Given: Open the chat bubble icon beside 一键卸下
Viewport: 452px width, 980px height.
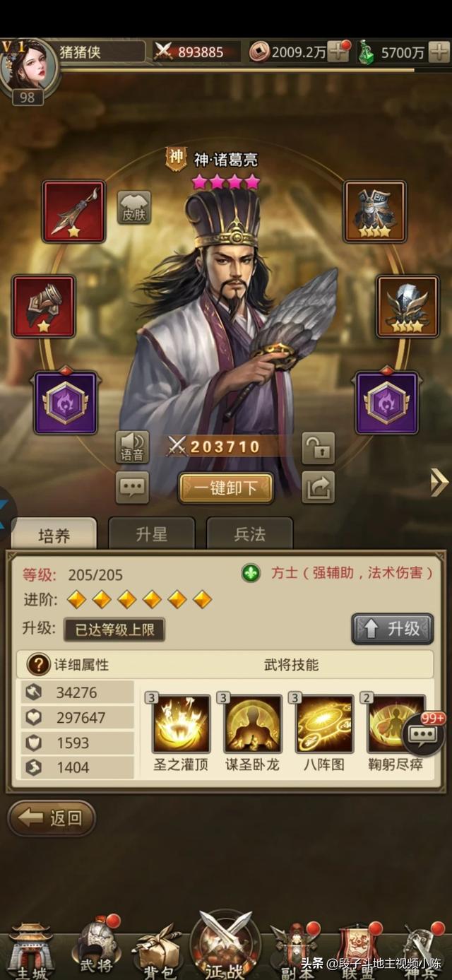Looking at the screenshot, I should click(132, 487).
